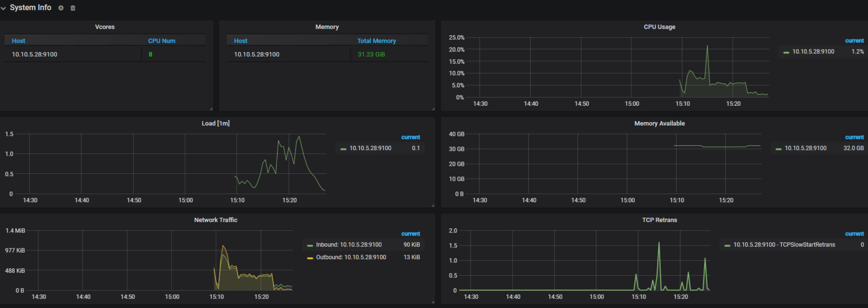Click the green color swatch in Load [1m] legend
This screenshot has height=308, width=868.
point(343,149)
